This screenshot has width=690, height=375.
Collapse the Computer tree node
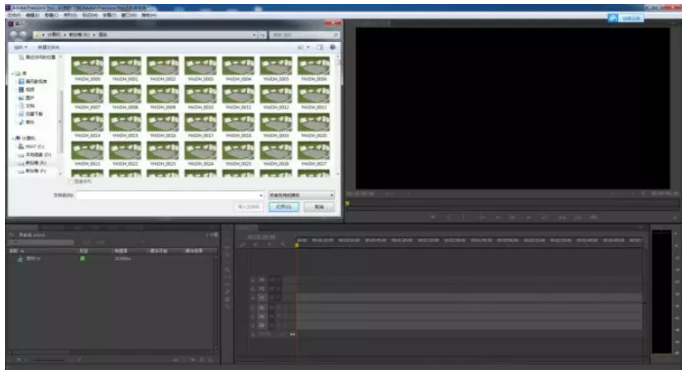pos(13,138)
